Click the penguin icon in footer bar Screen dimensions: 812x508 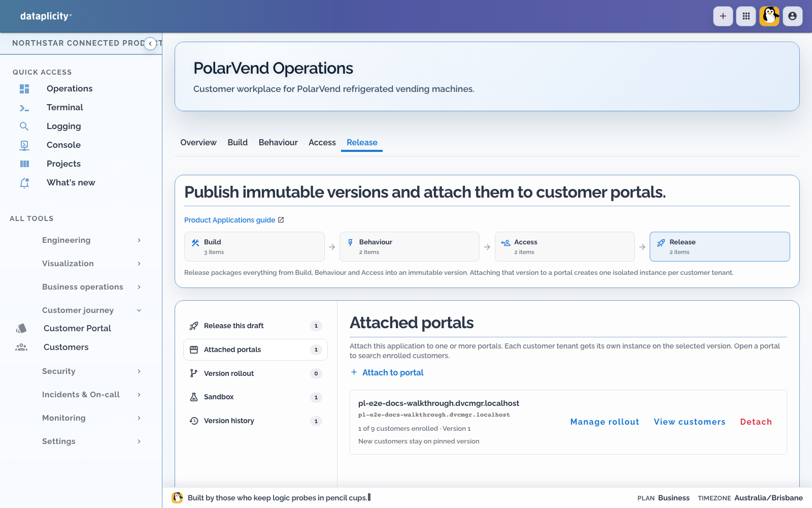tap(177, 498)
